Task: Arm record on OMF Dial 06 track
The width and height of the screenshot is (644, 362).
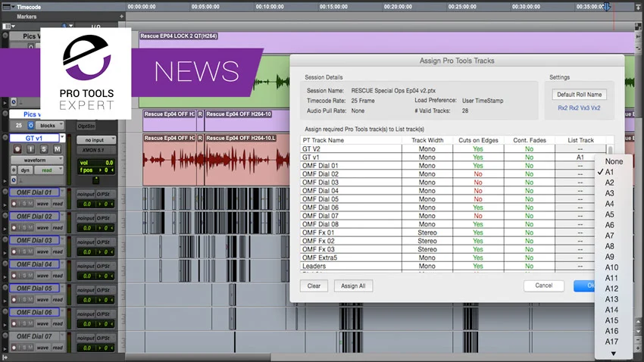Action: pos(14,324)
